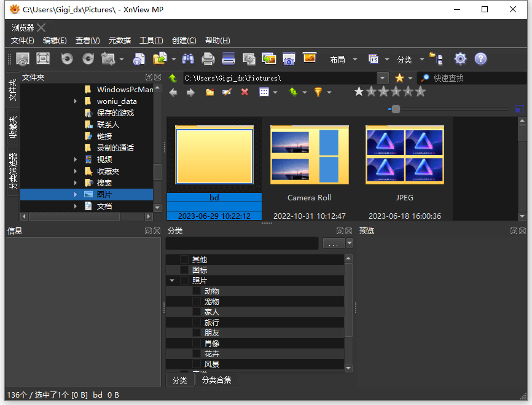The image size is (532, 405).
Task: Switch to the 分类合集 tab
Action: [x=217, y=380]
